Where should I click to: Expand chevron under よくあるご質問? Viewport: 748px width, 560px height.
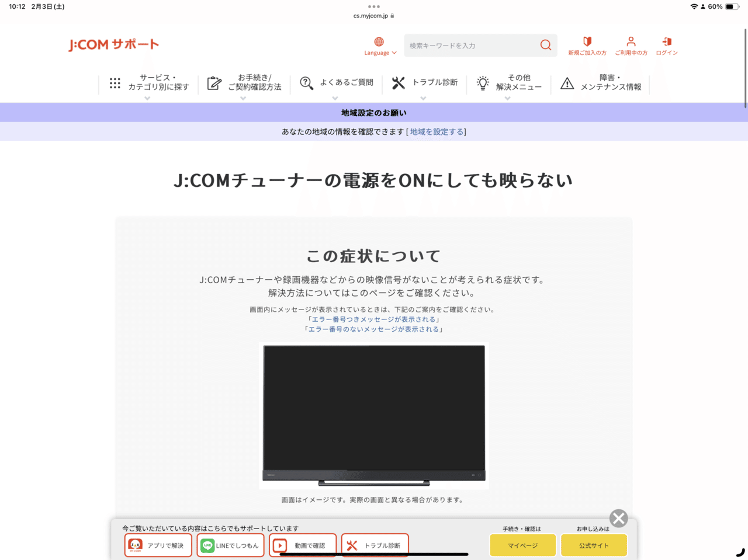[x=335, y=98]
